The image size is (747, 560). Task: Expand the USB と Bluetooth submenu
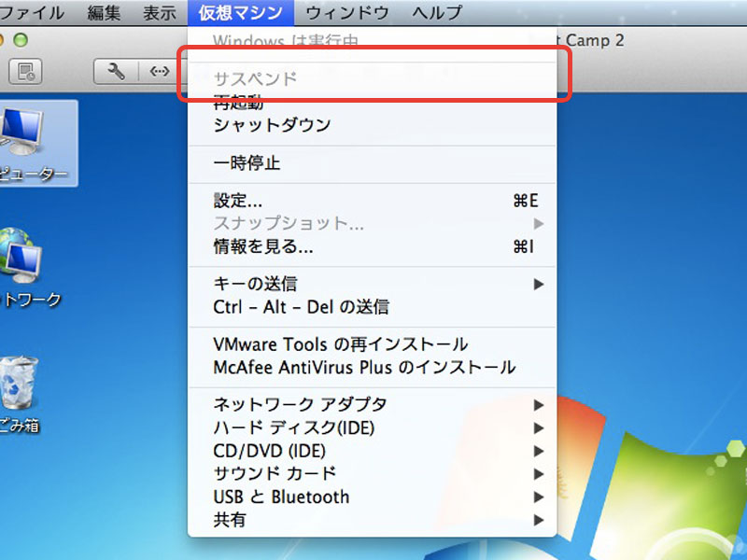click(372, 497)
